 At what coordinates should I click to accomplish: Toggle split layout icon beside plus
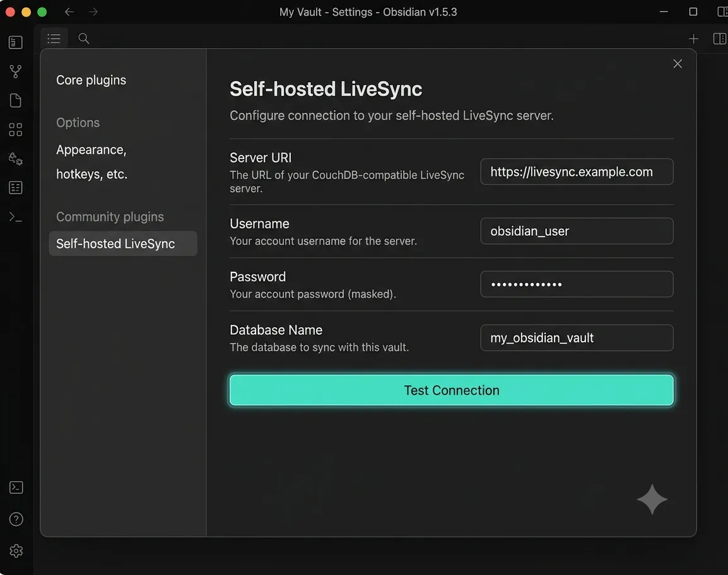tap(720, 38)
